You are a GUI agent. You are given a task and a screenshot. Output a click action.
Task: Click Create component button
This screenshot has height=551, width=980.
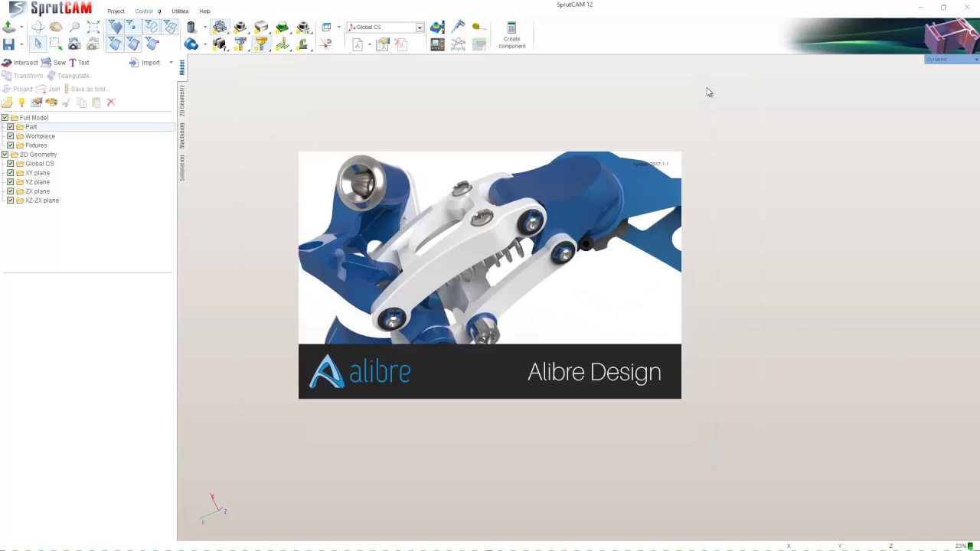(512, 35)
